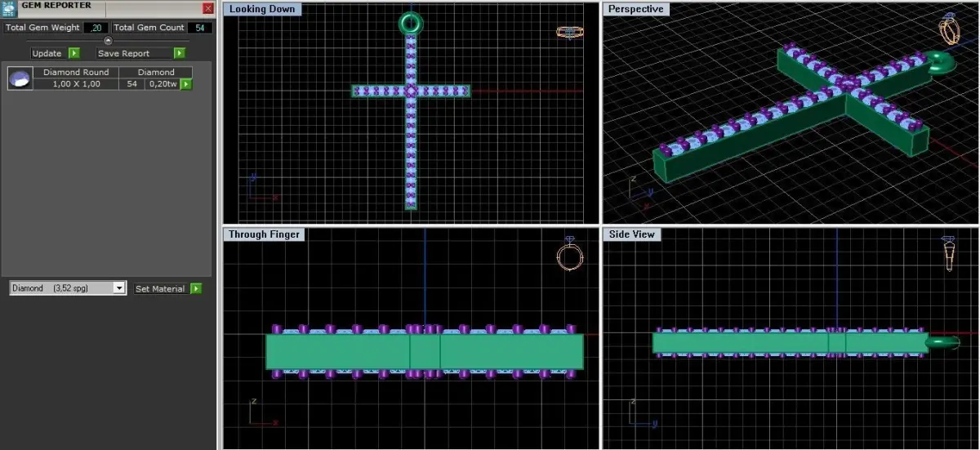Open the Diamond (3,52 spg) material dropdown

(119, 288)
